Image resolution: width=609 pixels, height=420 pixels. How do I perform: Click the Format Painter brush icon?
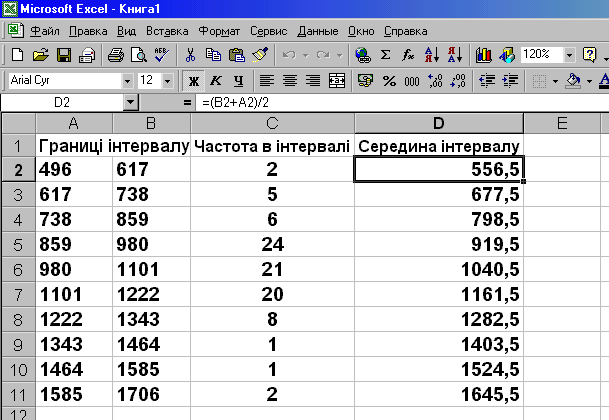[x=260, y=55]
